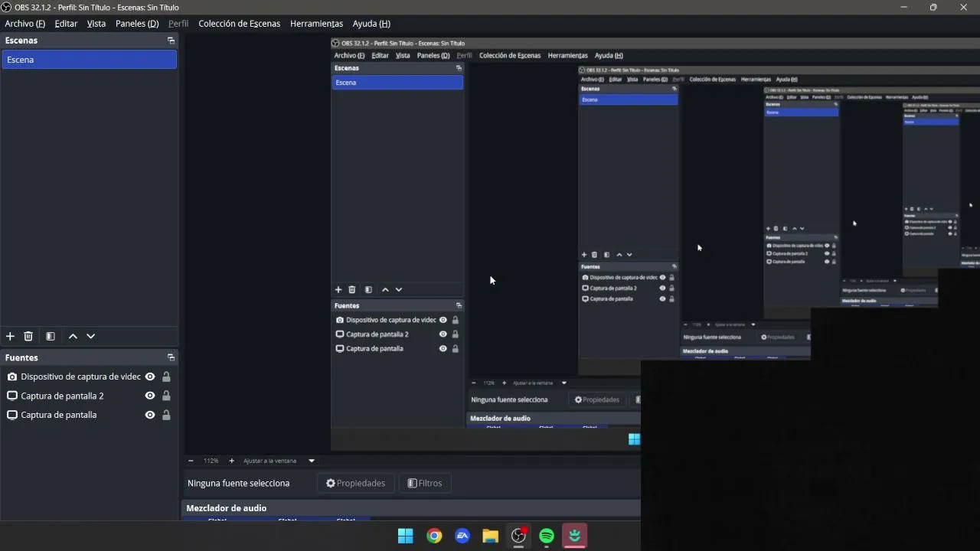Open the EA app from the taskbar
Image resolution: width=980 pixels, height=551 pixels.
point(462,536)
